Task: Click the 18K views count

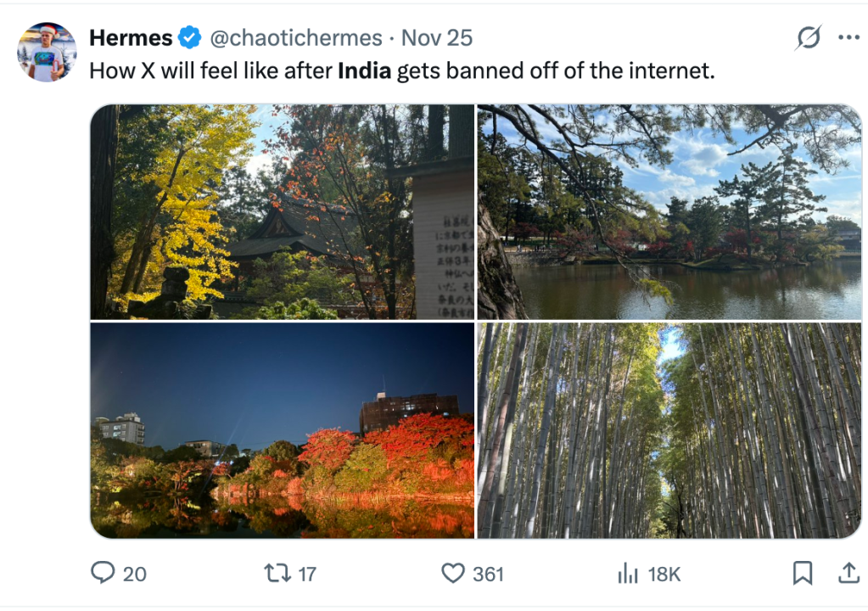Action: pyautogui.click(x=664, y=575)
